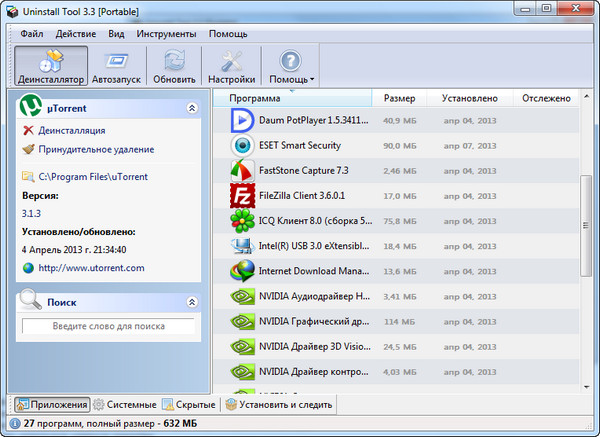Collapse the Поиск search panel

pyautogui.click(x=192, y=302)
